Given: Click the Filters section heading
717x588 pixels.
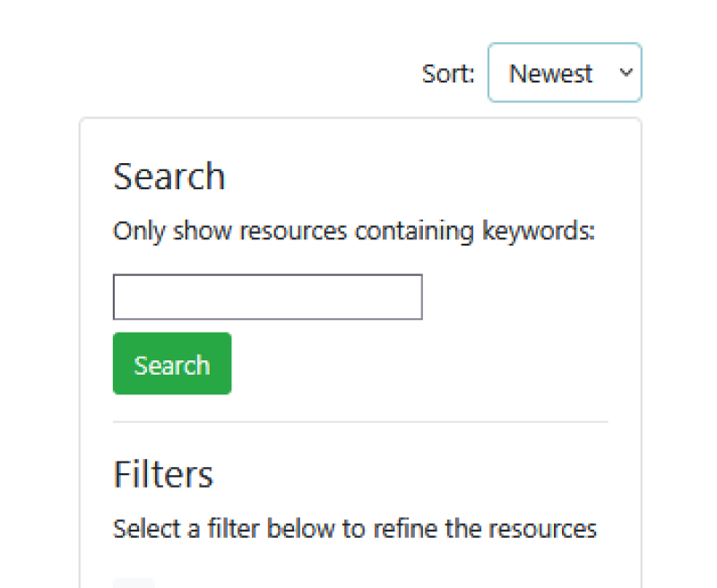Looking at the screenshot, I should click(x=163, y=474).
